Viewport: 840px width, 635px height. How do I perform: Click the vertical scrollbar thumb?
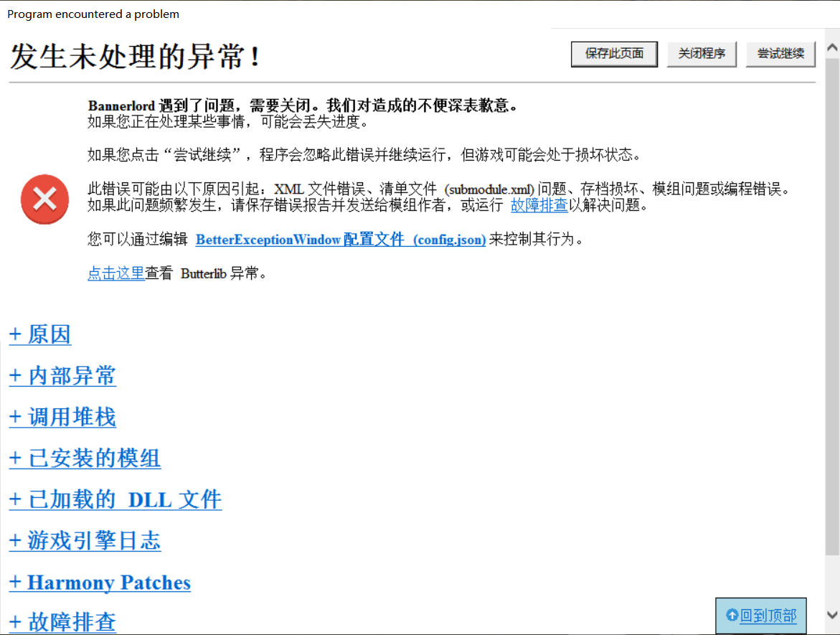click(x=832, y=306)
